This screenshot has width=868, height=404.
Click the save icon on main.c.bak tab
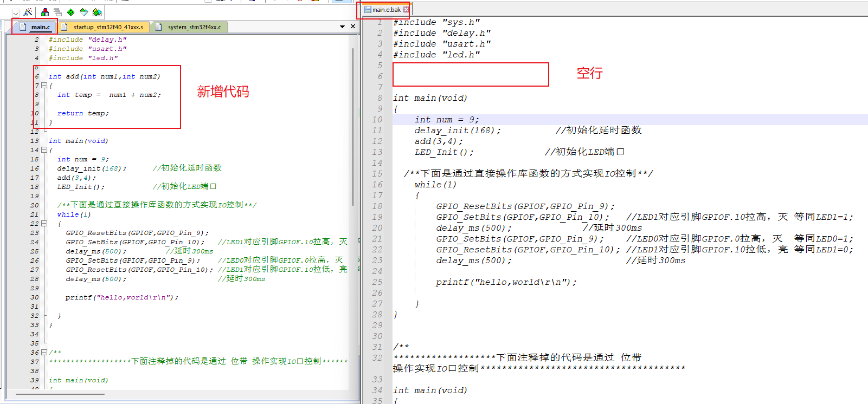pos(368,10)
